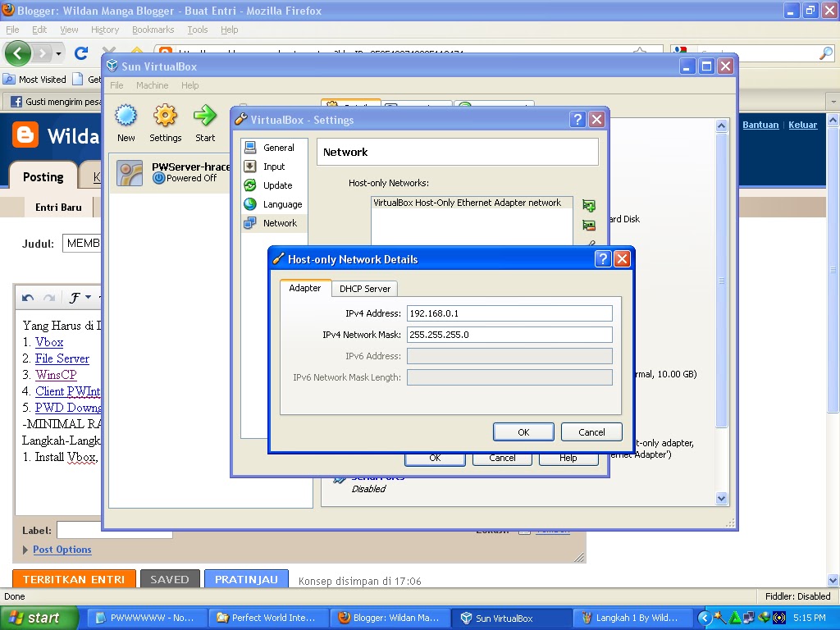Select VirtualBox Host-Only Ethernet Adapter network entry
840x630 pixels.
[472, 203]
